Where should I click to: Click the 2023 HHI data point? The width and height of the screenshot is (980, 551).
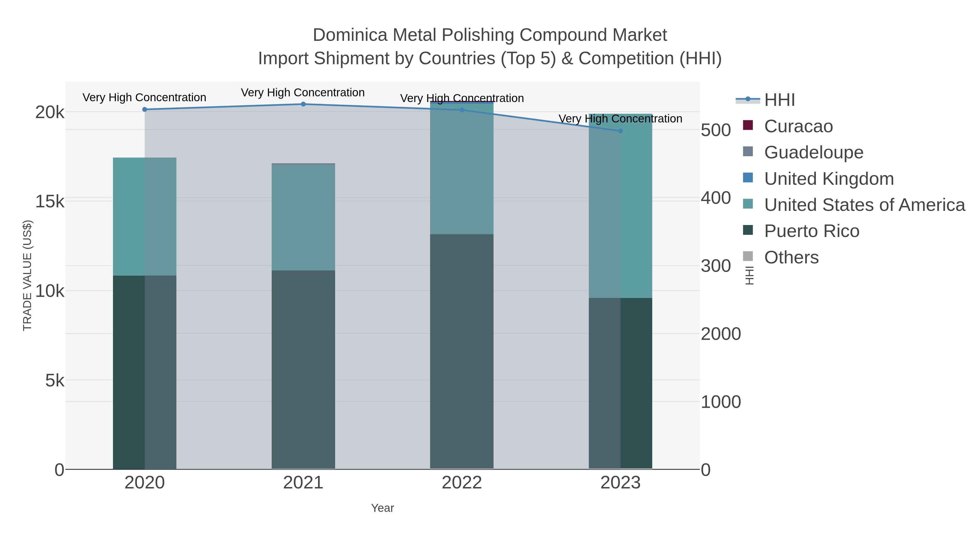(x=620, y=131)
